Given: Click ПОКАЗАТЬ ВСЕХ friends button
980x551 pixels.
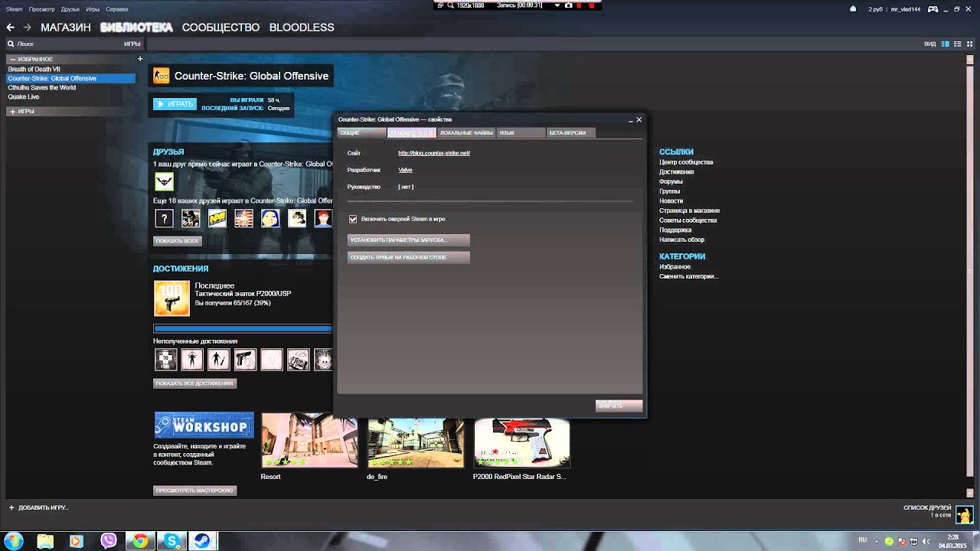Looking at the screenshot, I should click(178, 241).
